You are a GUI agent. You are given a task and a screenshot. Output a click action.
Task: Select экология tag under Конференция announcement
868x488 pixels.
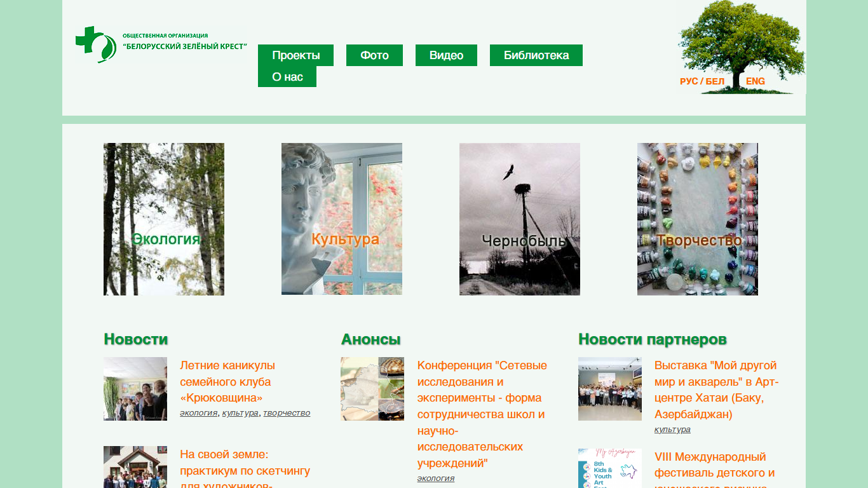click(x=436, y=478)
